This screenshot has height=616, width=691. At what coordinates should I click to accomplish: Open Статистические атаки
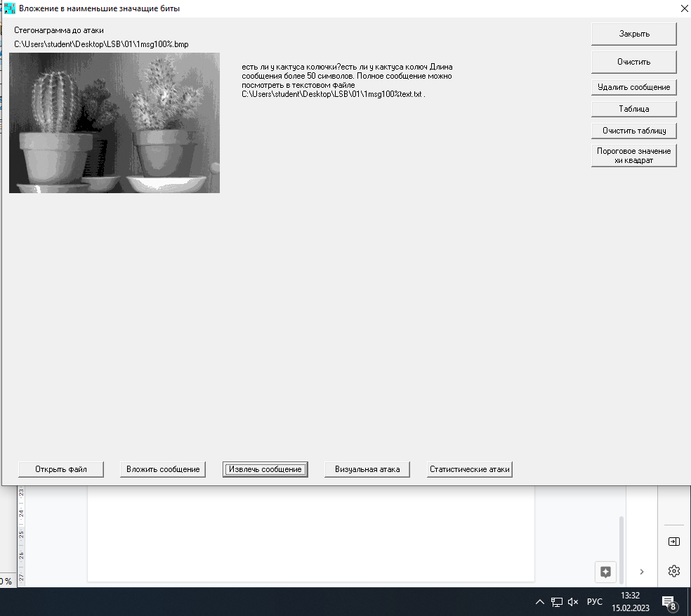tap(469, 469)
